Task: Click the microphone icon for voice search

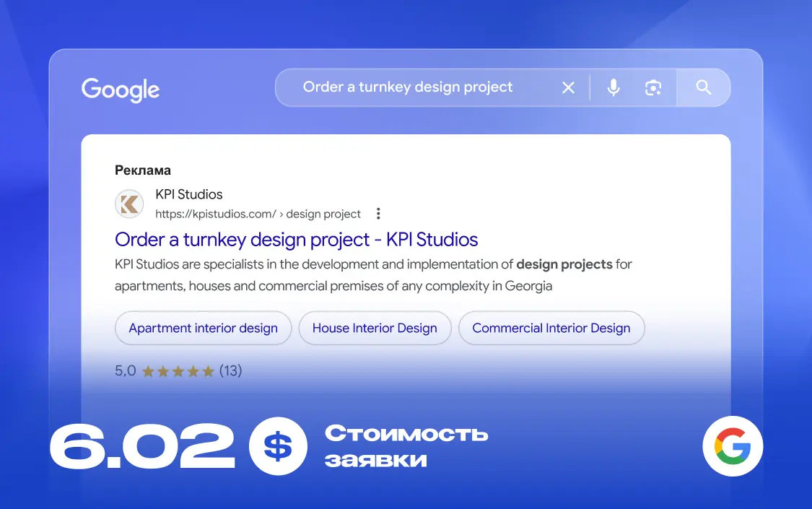Action: [613, 87]
